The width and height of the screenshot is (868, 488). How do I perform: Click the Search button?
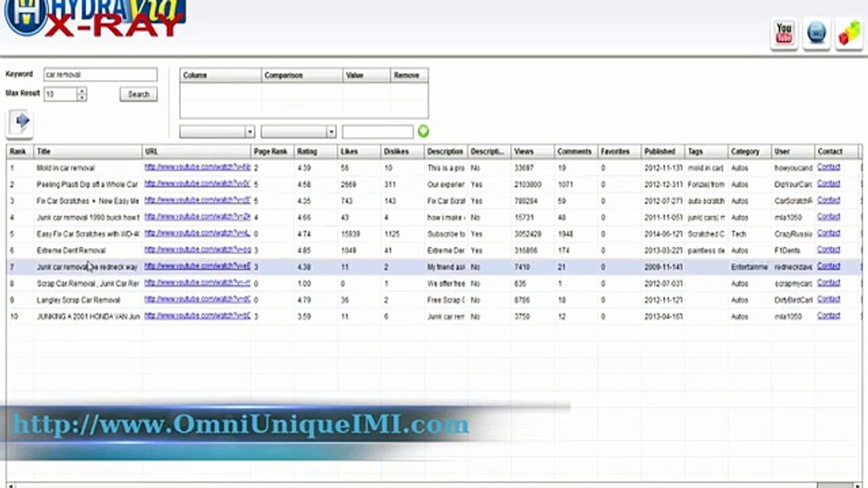click(x=138, y=94)
